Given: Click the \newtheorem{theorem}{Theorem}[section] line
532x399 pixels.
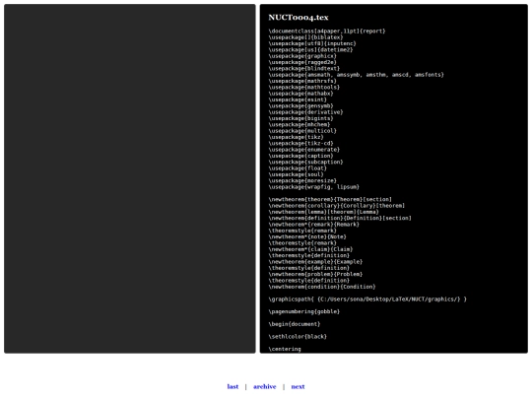Looking at the screenshot, I should tap(330, 199).
